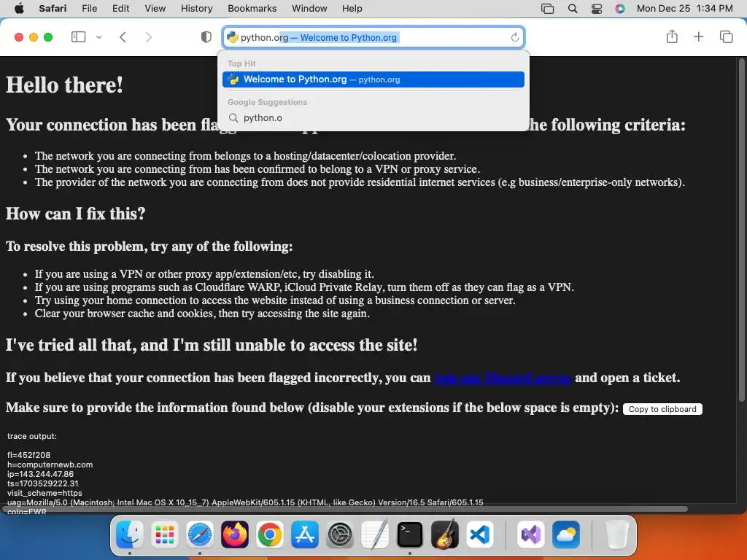Open the Bookmarks menu
The height and width of the screenshot is (560, 747).
point(252,8)
